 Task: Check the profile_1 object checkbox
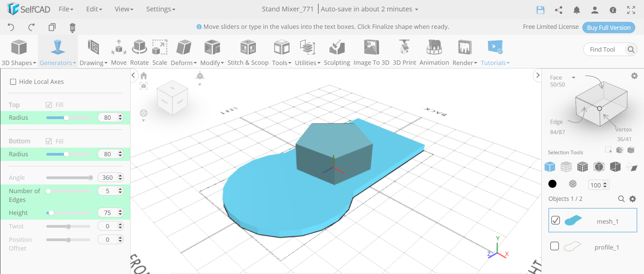click(555, 246)
